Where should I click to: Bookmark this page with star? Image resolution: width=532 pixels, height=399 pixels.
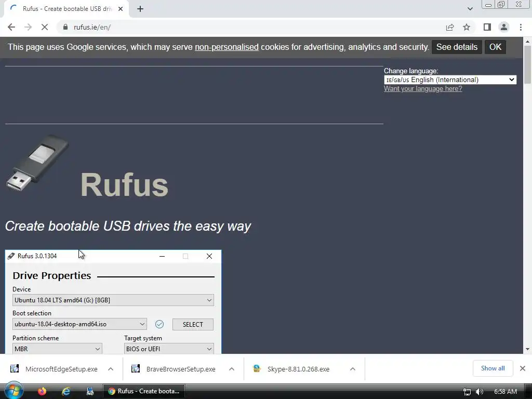pos(467,27)
